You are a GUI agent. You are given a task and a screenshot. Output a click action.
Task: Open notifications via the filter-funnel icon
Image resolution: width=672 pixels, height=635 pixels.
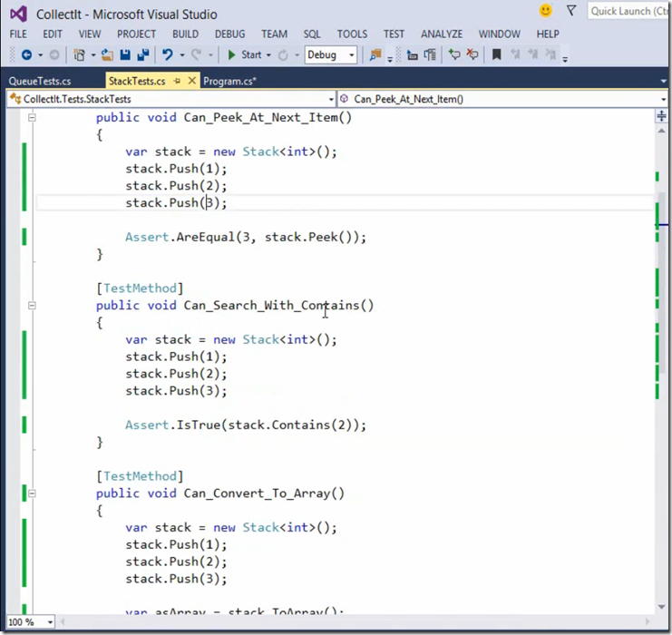coord(571,11)
